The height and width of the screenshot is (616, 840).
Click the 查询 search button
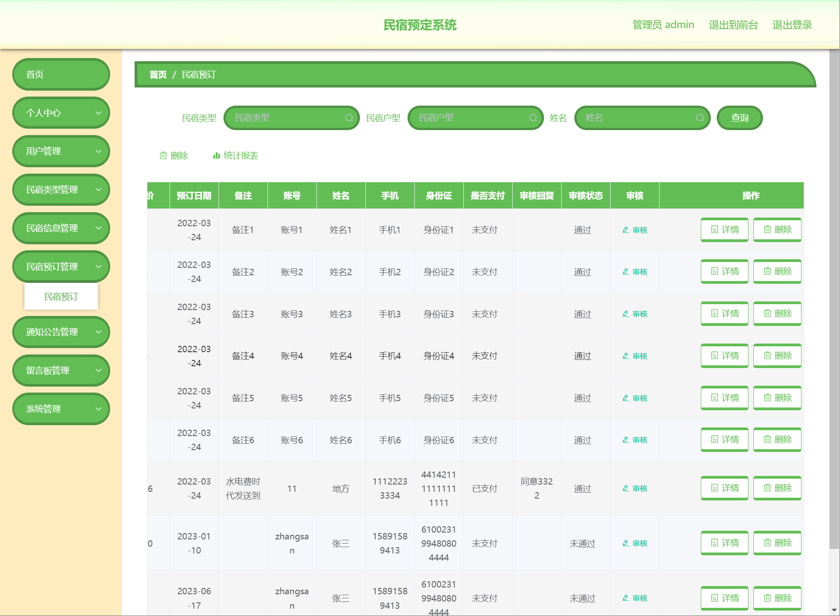click(740, 118)
